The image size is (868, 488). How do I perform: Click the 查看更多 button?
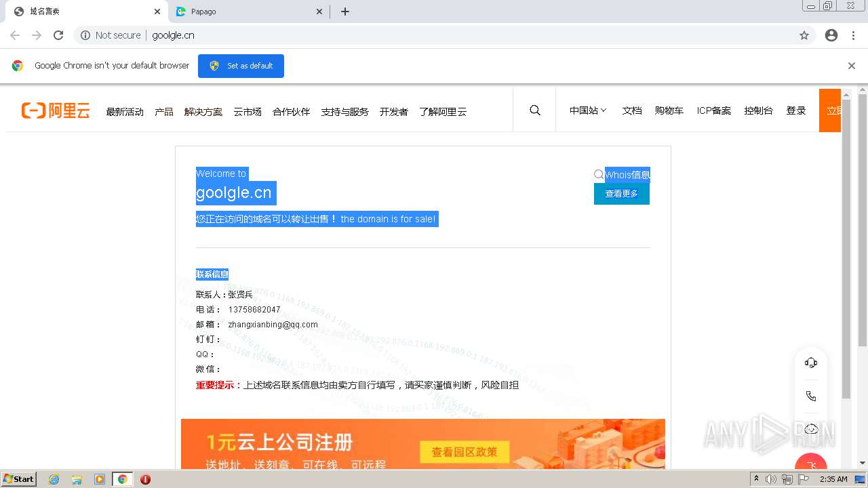click(x=622, y=194)
